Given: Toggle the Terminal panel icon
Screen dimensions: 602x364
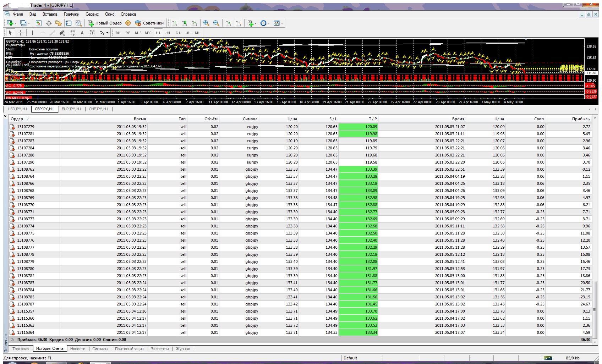Looking at the screenshot, I should coord(69,23).
